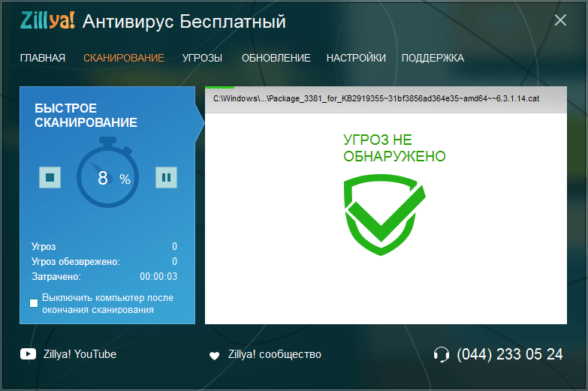Image resolution: width=588 pixels, height=391 pixels.
Task: Go to the УГРОЗЫ tab
Action: (x=202, y=58)
